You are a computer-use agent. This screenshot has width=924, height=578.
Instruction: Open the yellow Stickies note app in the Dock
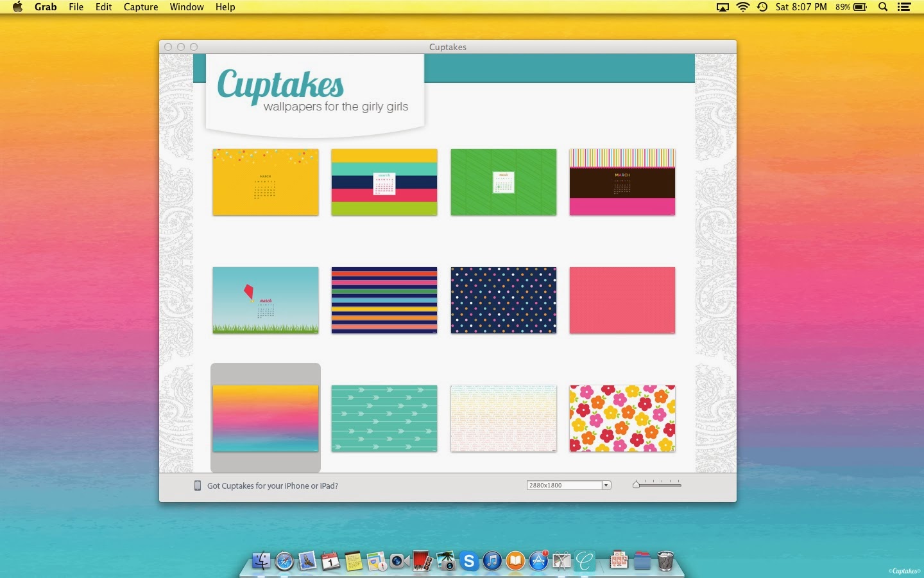pos(354,561)
